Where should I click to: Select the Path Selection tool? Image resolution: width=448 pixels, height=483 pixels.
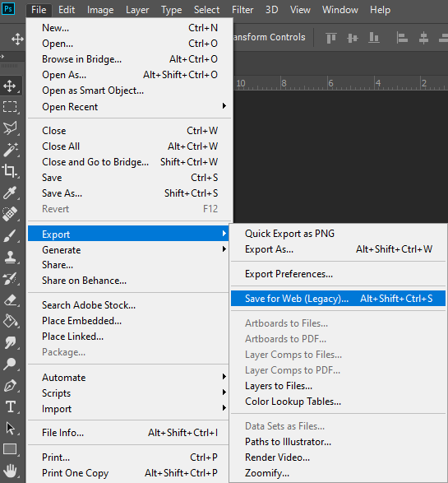[x=10, y=428]
